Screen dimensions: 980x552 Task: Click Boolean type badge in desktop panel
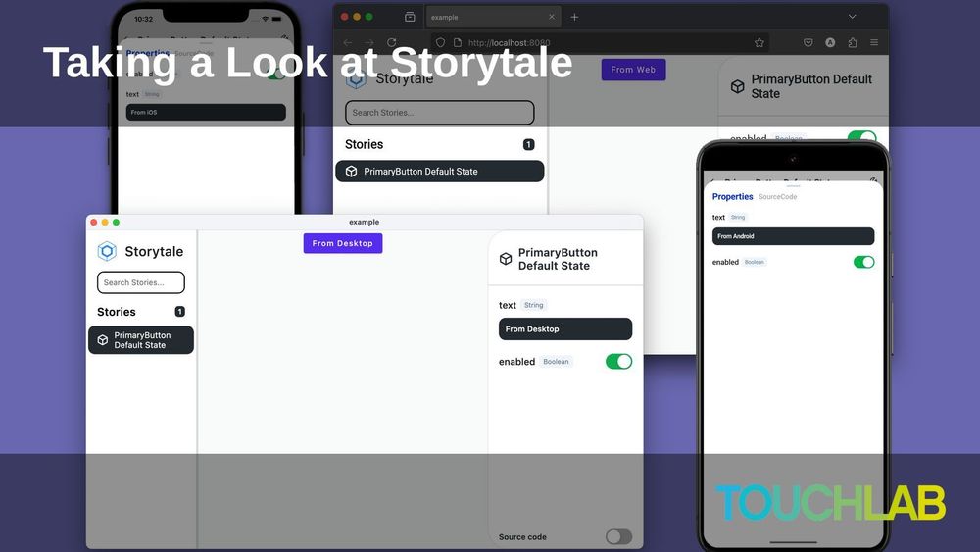(x=556, y=362)
